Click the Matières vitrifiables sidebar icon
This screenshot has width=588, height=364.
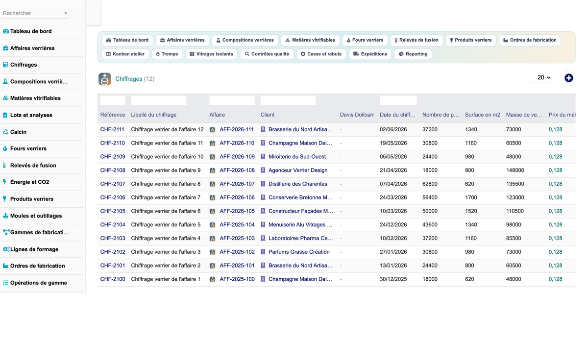tap(6, 98)
